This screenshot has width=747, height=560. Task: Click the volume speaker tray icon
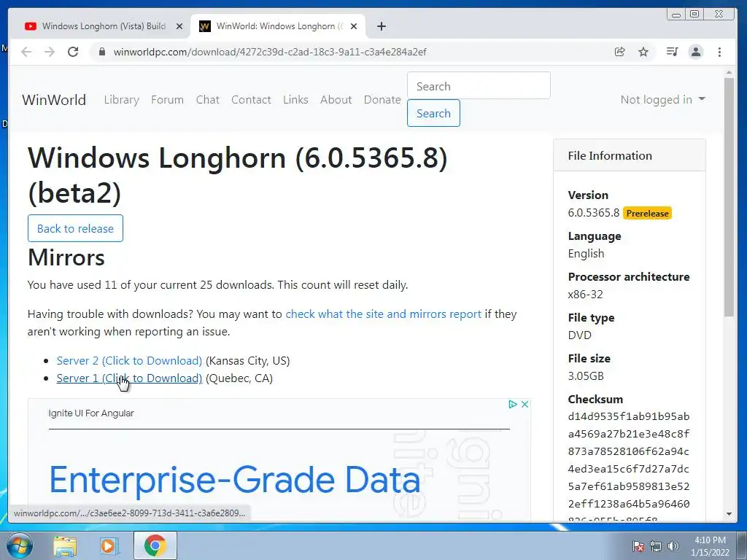click(x=673, y=546)
